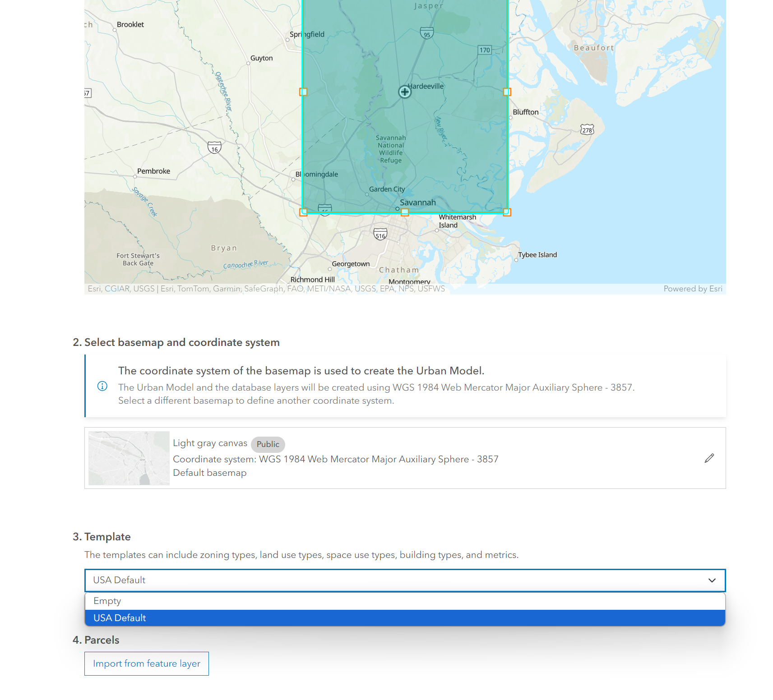Collapse the Template dropdown via its chevron
Screen dimensions: 773x700
(x=712, y=580)
